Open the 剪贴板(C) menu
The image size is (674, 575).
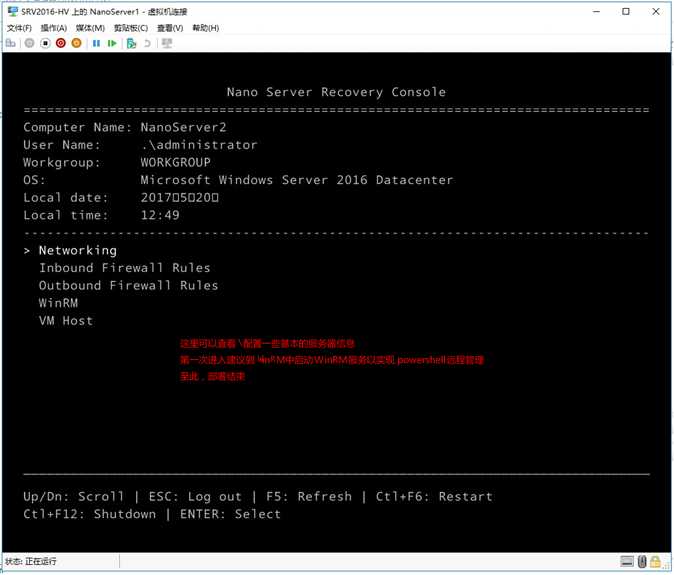131,28
